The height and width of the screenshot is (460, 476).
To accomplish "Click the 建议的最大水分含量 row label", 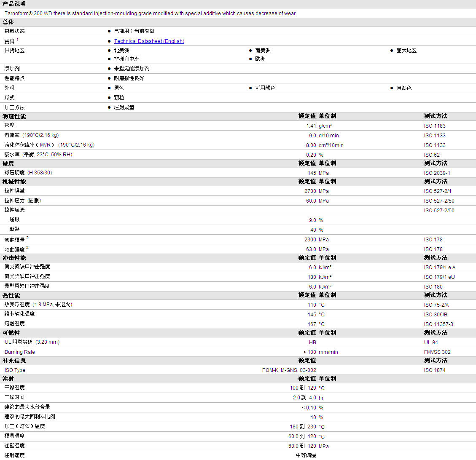I will tap(27, 407).
